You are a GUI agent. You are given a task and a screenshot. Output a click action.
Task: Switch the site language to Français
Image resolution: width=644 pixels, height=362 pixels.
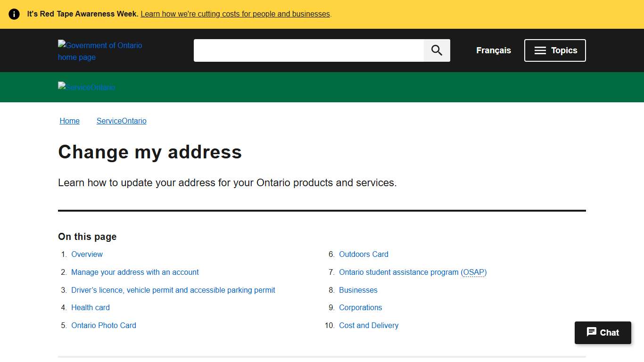[x=493, y=50]
